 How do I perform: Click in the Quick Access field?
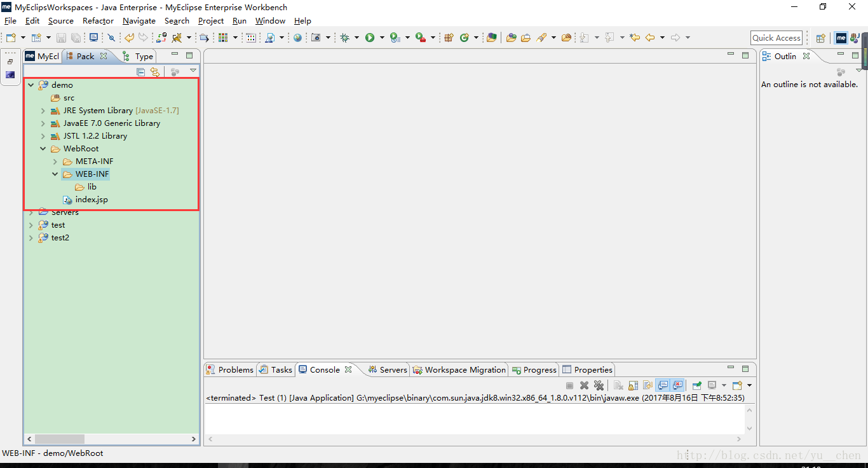point(776,38)
